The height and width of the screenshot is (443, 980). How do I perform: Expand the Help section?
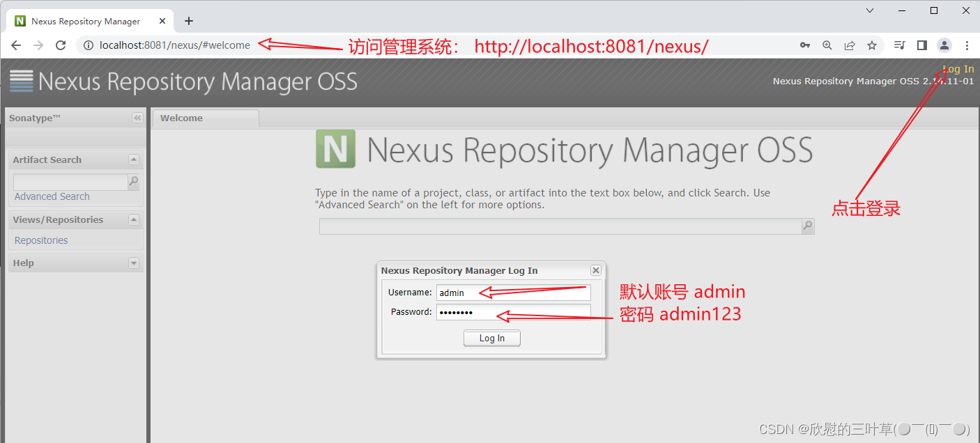coord(134,263)
